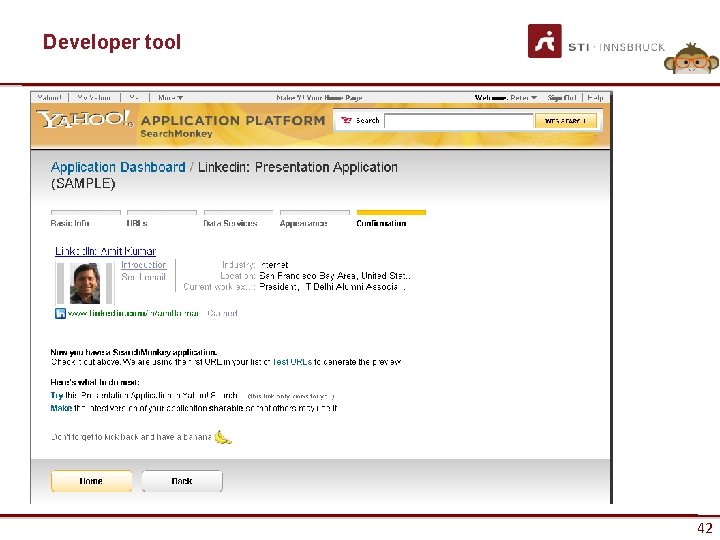Click the Yahoo! logo in the banner
This screenshot has height=540, width=720.
[x=85, y=119]
